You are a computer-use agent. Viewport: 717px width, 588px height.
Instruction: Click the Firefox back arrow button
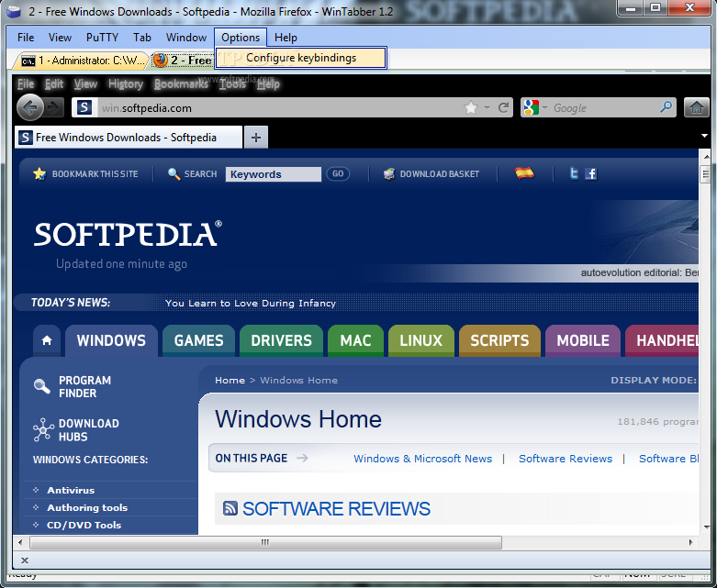coord(30,108)
